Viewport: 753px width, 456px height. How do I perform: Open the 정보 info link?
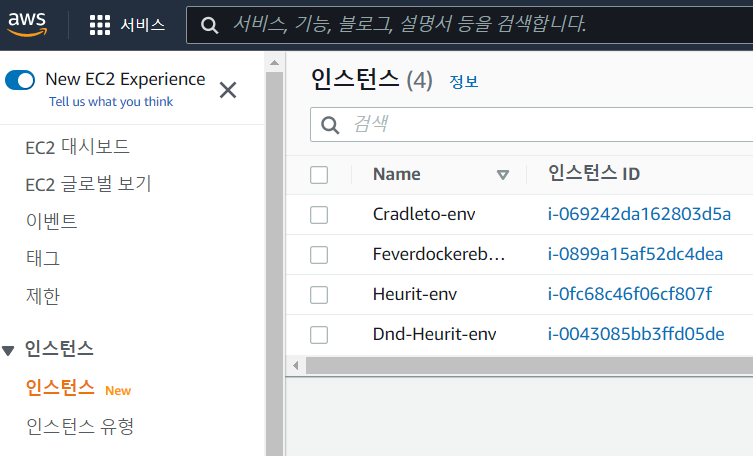coord(464,81)
